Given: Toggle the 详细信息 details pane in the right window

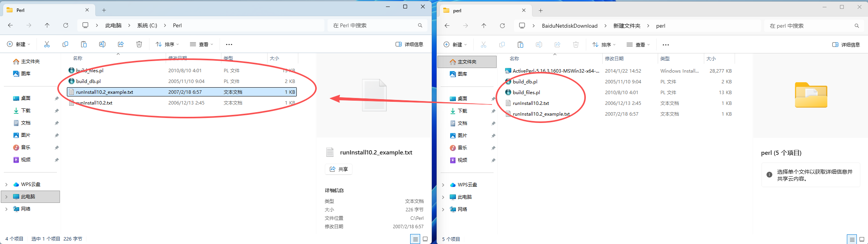Looking at the screenshot, I should coord(846,45).
